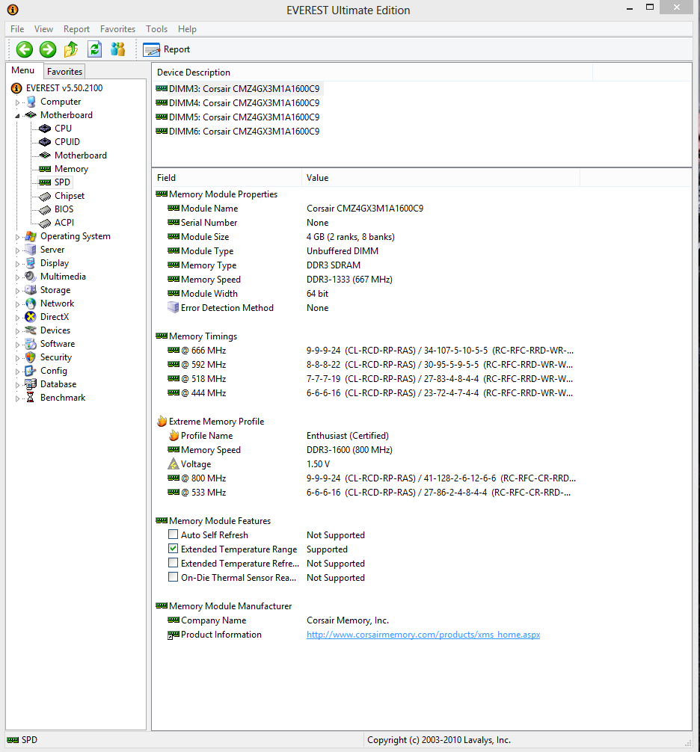Open the Report menu

coord(77,29)
